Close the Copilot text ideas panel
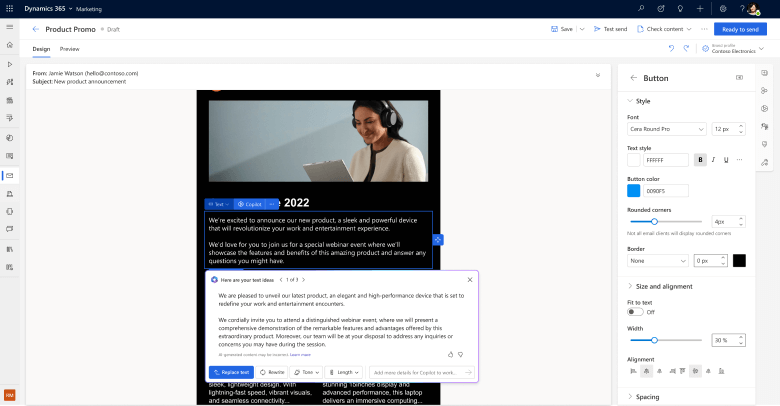Viewport: 780px width, 406px height. coord(469,280)
